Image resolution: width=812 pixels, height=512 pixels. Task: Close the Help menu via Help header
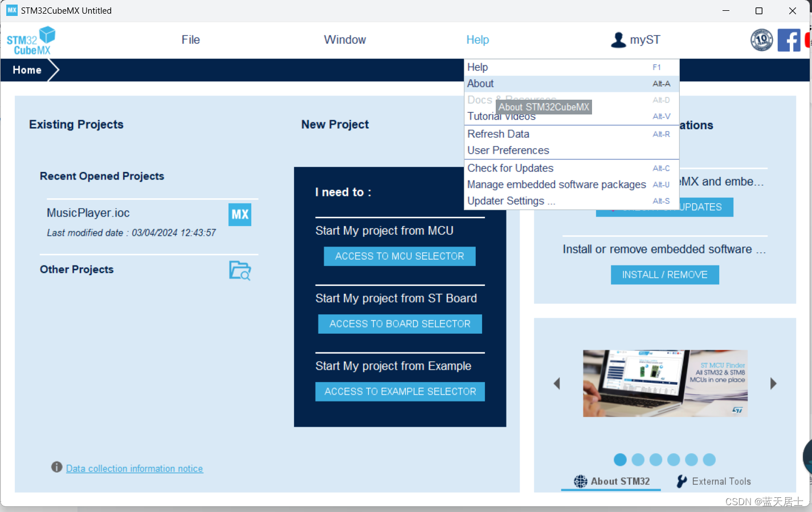tap(478, 40)
